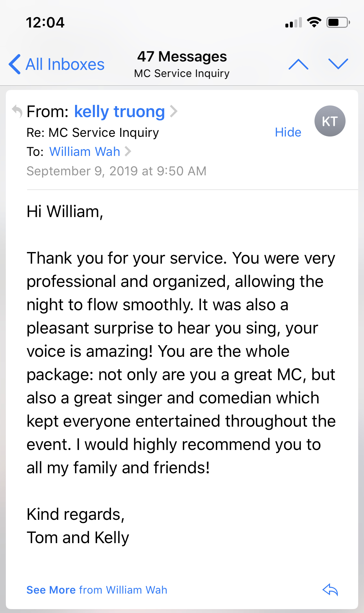Tap the 47 Messages thread title

(182, 57)
